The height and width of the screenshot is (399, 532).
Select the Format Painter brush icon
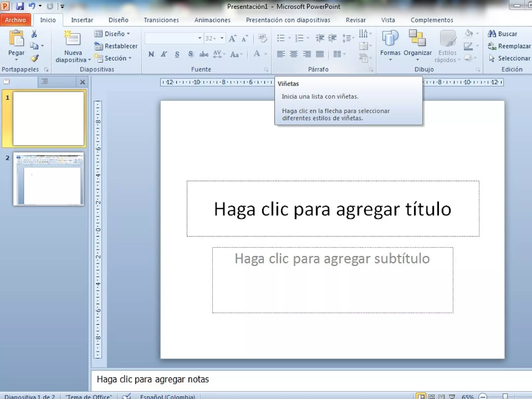tap(35, 58)
